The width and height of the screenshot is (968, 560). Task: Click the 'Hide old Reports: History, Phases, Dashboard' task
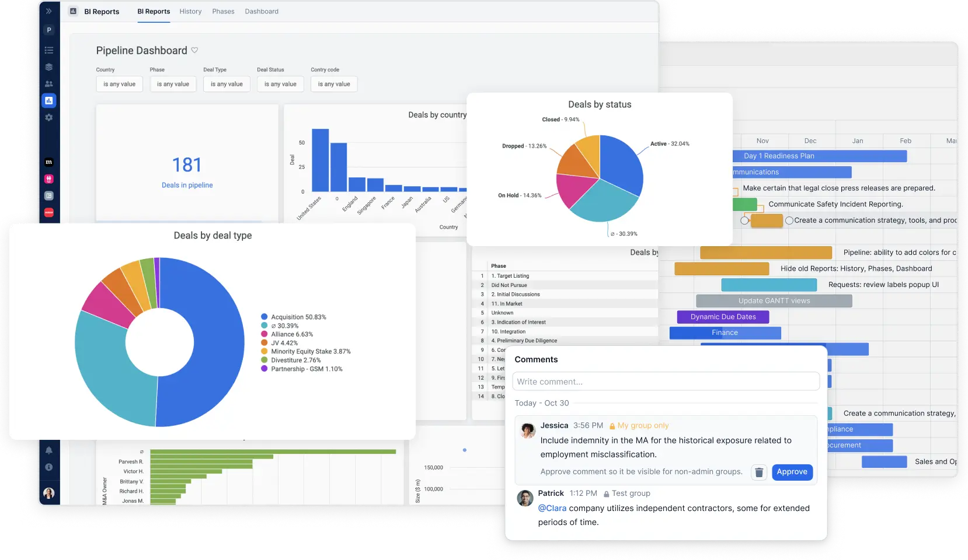856,269
